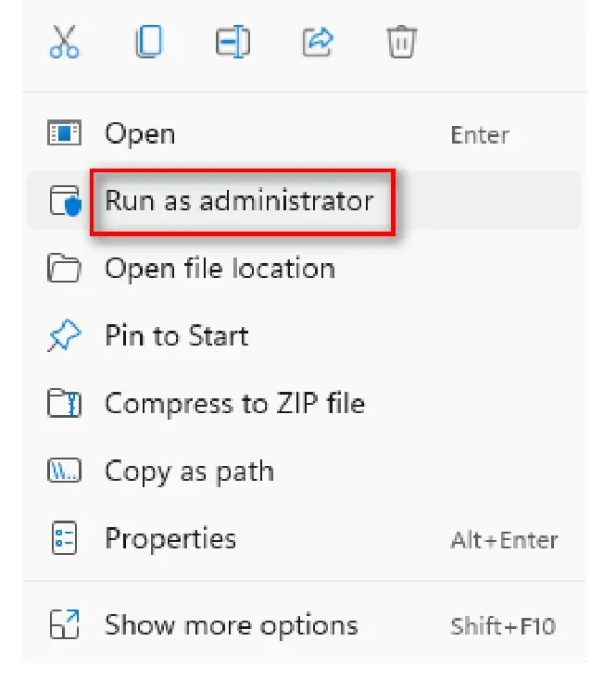Screen dimensions: 616x679
Task: Expand Show more options
Action: [x=231, y=624]
